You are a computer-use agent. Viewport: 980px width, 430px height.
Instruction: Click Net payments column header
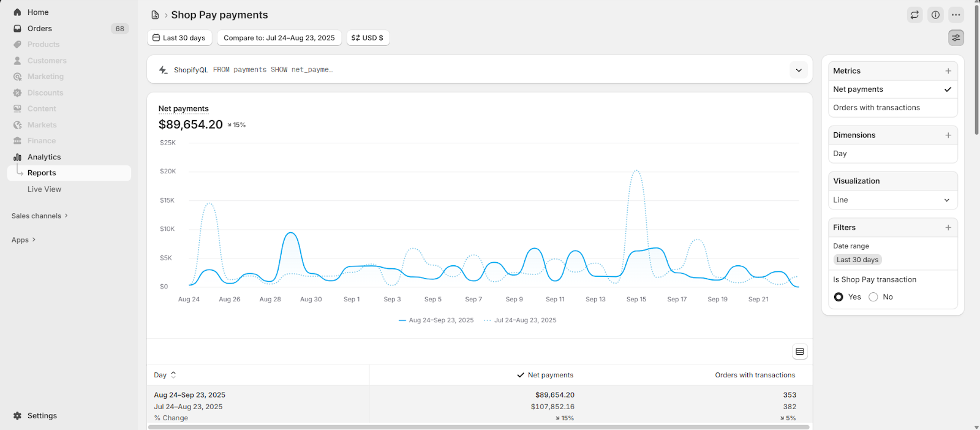(545, 375)
